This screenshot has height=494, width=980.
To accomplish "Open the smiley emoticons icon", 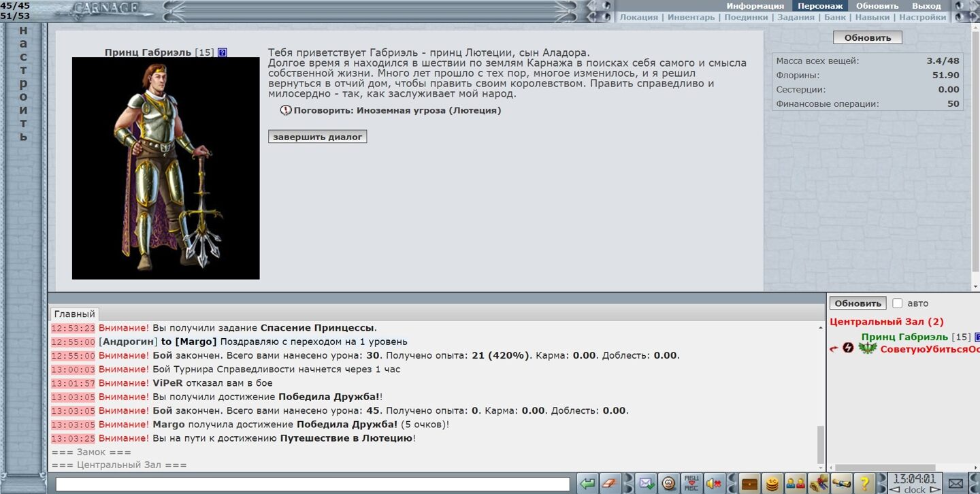I will click(x=669, y=484).
